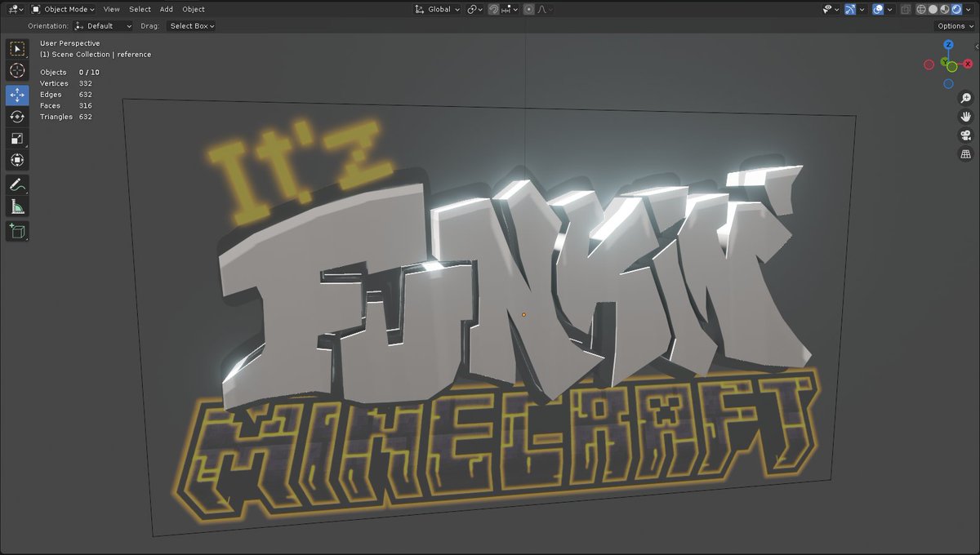This screenshot has height=555, width=980.
Task: Activate the Annotate pencil tool
Action: pos(17,184)
